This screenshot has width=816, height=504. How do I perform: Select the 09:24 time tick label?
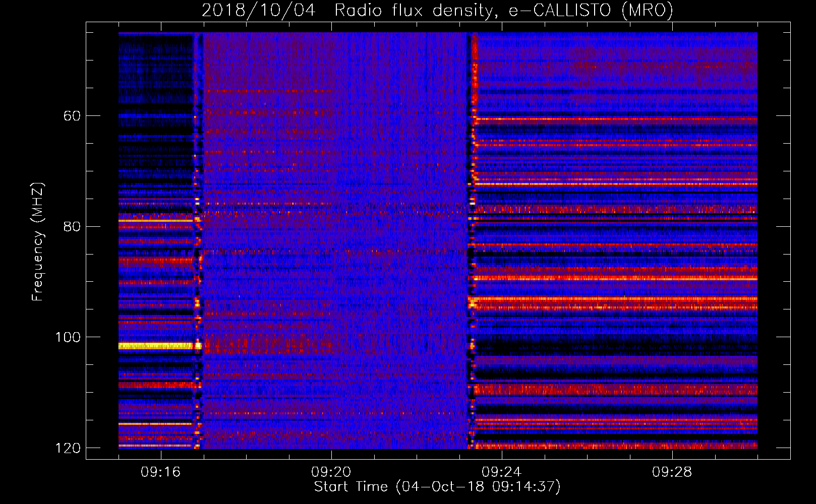coord(501,472)
